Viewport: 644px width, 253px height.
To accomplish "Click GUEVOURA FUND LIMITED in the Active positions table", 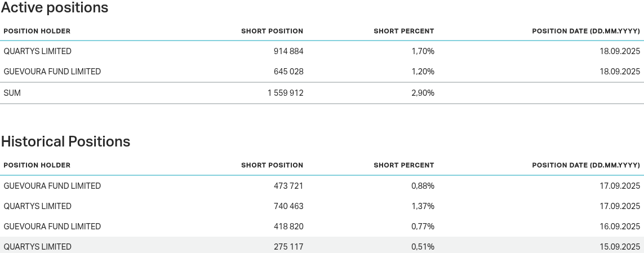I will 52,72.
